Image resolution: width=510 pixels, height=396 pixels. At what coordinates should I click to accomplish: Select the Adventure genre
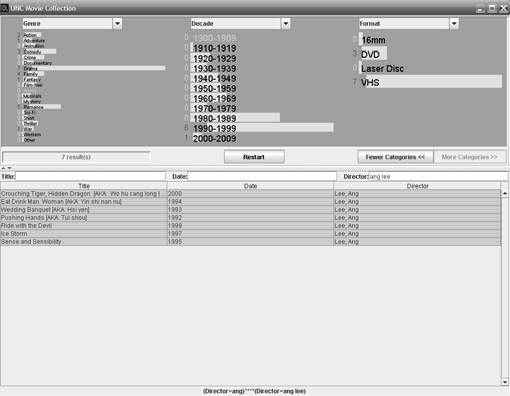34,40
